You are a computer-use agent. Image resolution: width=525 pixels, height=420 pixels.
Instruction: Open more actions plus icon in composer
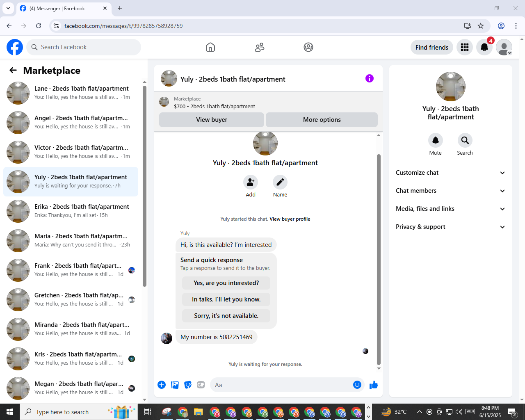(x=162, y=385)
